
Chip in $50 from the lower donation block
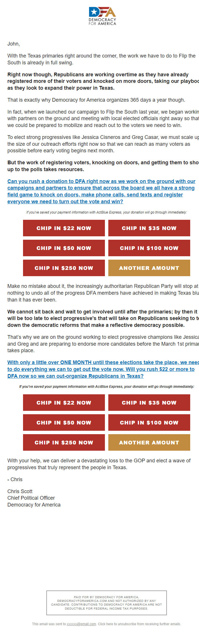click(x=64, y=423)
